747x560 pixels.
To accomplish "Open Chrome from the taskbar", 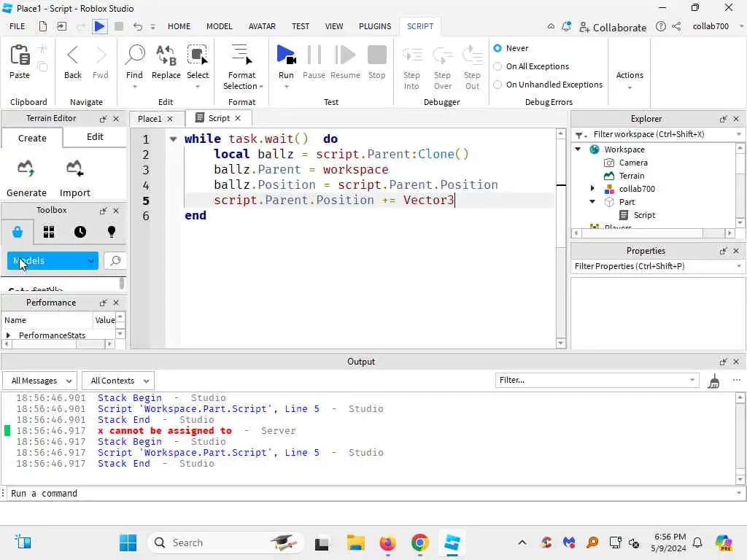I will point(419,542).
